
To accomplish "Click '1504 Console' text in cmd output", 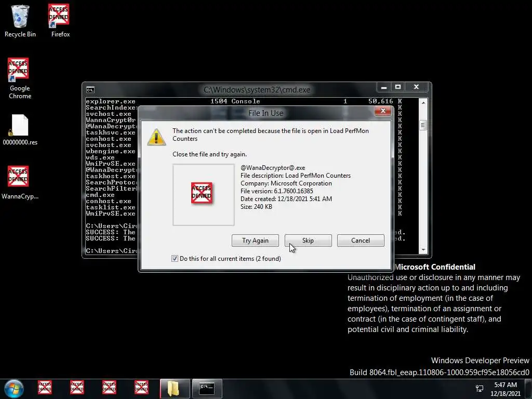I will [x=235, y=101].
